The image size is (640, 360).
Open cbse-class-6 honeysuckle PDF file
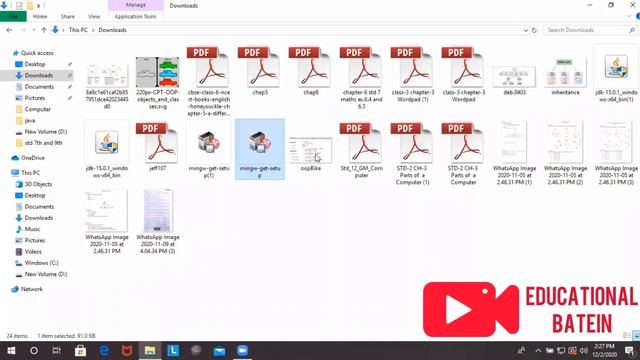coord(209,81)
